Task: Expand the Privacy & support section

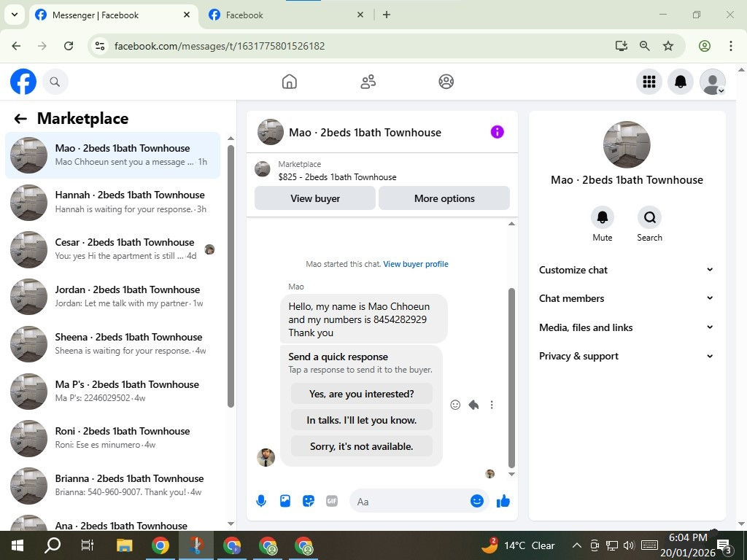Action: 627,356
